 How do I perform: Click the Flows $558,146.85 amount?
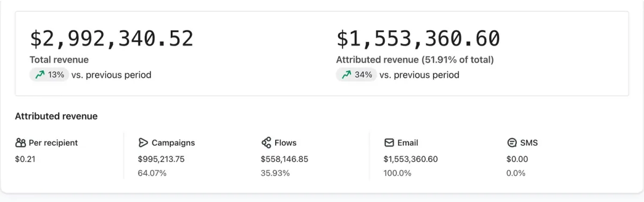284,159
